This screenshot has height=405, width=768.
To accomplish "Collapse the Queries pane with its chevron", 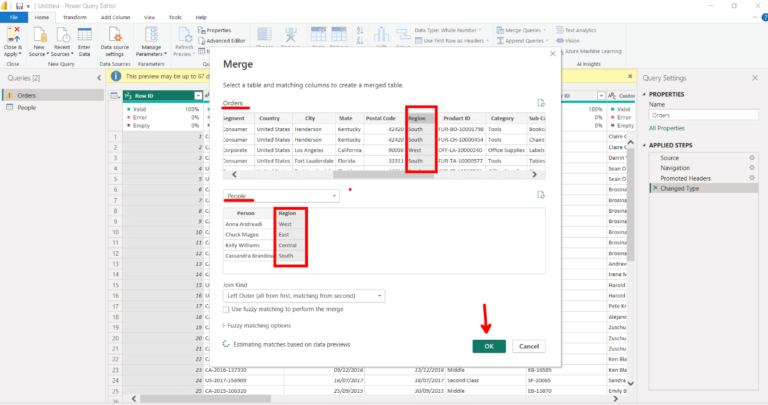I will pyautogui.click(x=99, y=78).
